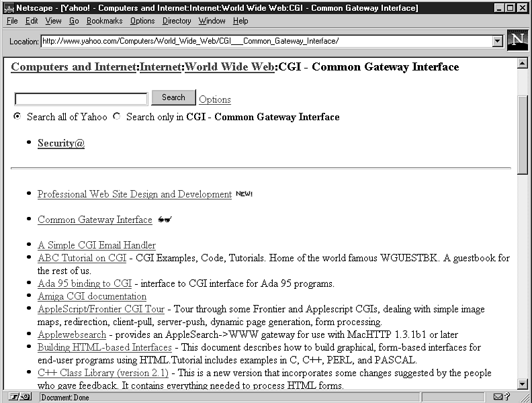
Task: Click the scrollbar up arrow
Action: tap(523, 63)
